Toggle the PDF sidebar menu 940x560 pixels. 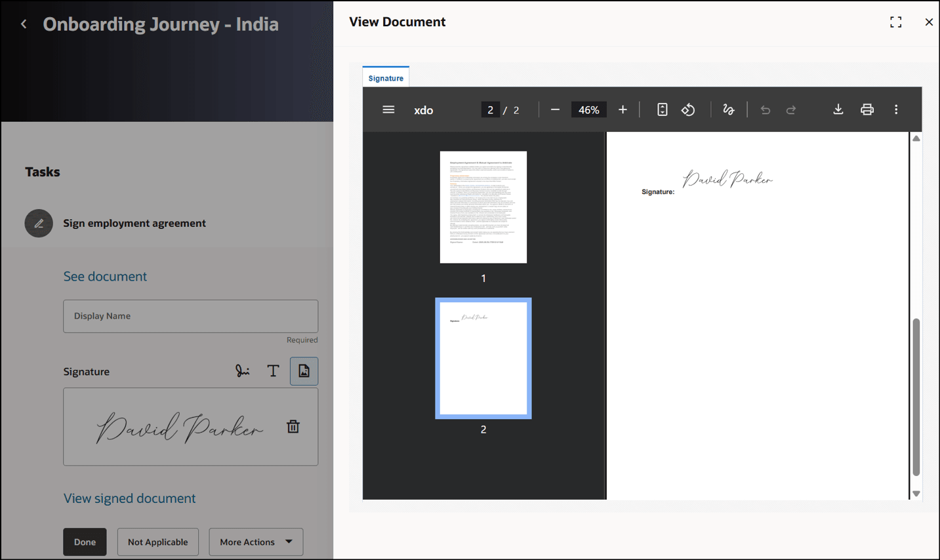pyautogui.click(x=388, y=110)
